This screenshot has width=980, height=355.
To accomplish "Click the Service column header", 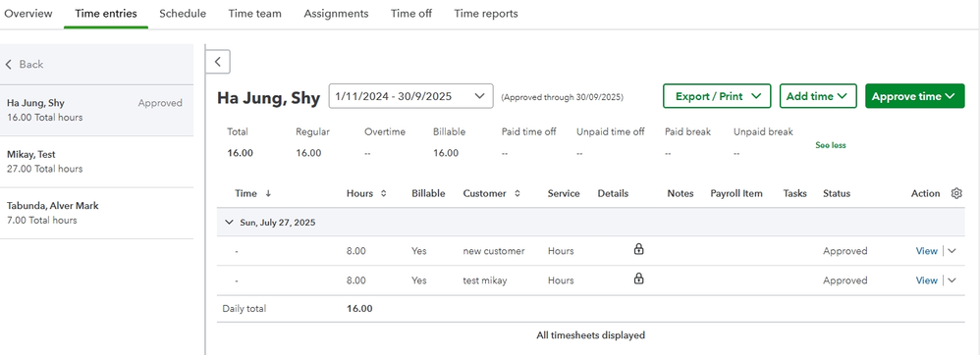I will (x=564, y=193).
